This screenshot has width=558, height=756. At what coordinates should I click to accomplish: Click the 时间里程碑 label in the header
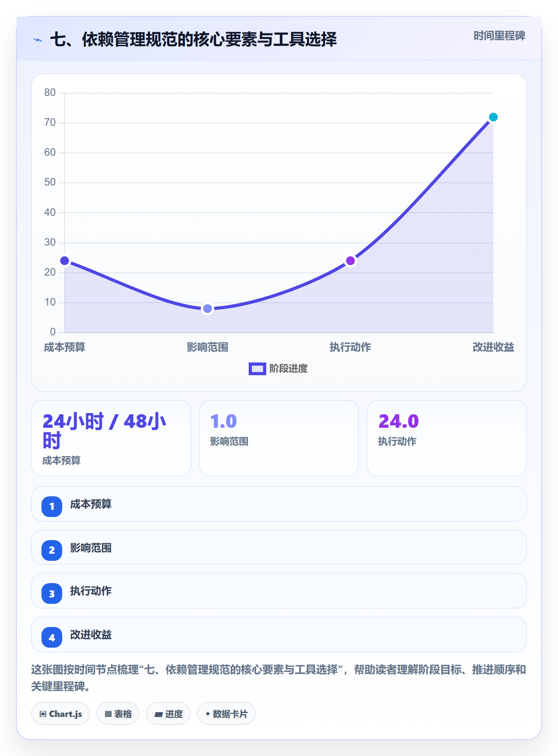[x=499, y=36]
